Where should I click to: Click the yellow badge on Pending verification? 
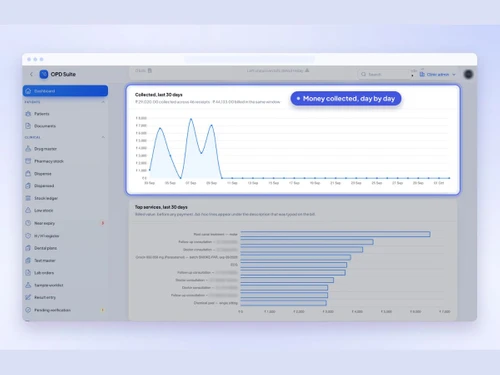(x=103, y=310)
